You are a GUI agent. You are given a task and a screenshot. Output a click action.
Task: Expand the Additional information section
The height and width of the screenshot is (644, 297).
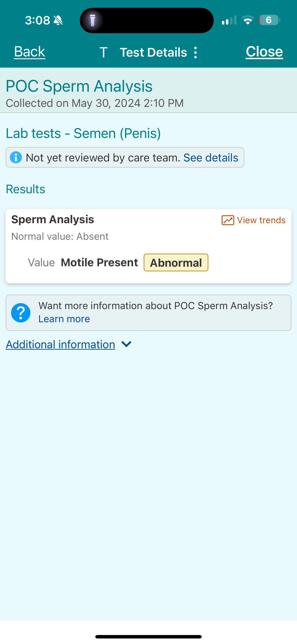60,344
